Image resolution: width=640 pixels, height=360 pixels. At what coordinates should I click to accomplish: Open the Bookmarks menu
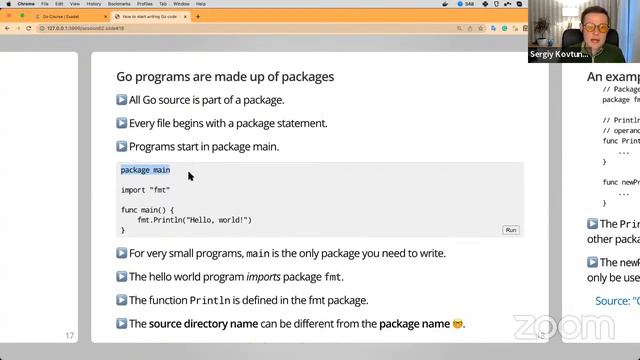[x=119, y=4]
